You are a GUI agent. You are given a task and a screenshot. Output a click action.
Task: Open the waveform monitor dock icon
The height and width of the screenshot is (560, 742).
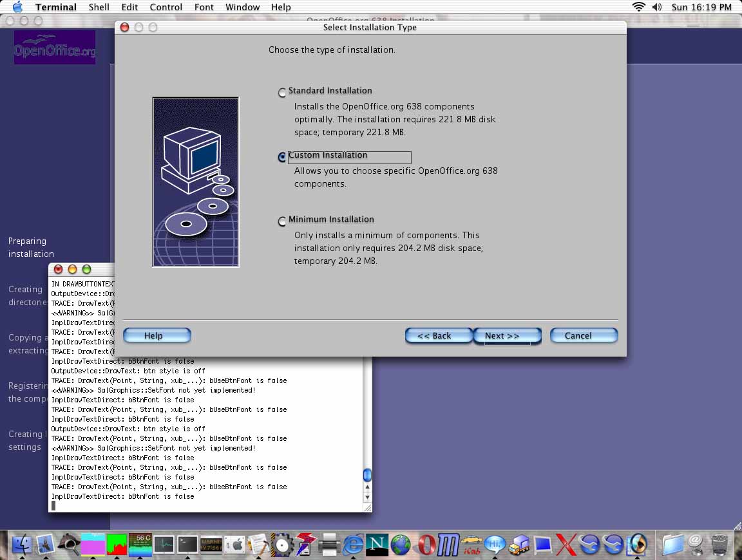pos(164,545)
